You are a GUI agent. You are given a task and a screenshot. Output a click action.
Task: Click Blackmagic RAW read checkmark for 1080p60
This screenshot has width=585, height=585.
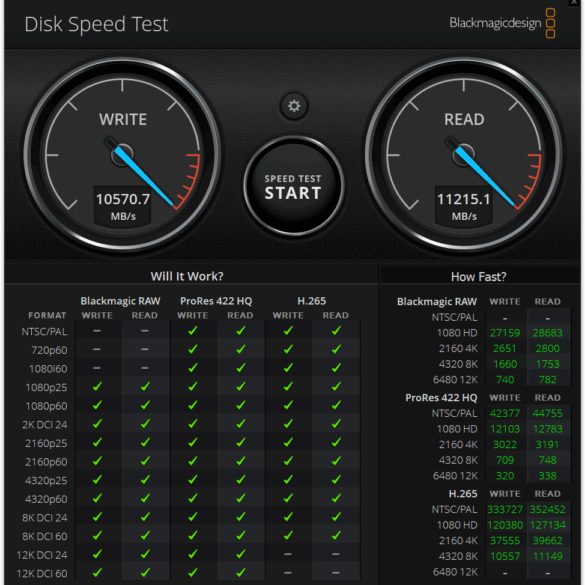click(x=145, y=405)
